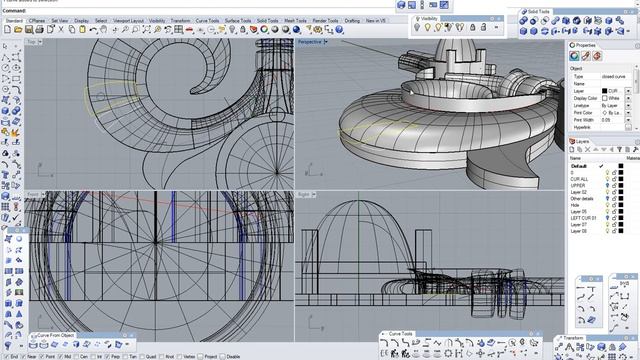The height and width of the screenshot is (360, 640).
Task: Click the Print icon in Standard toolbar
Action: [x=39, y=29]
